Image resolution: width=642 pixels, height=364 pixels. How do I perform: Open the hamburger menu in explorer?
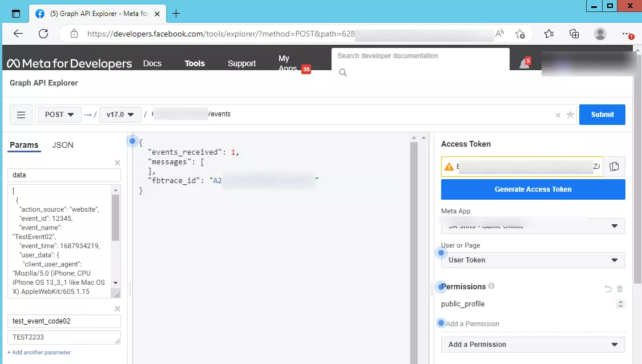coord(21,115)
